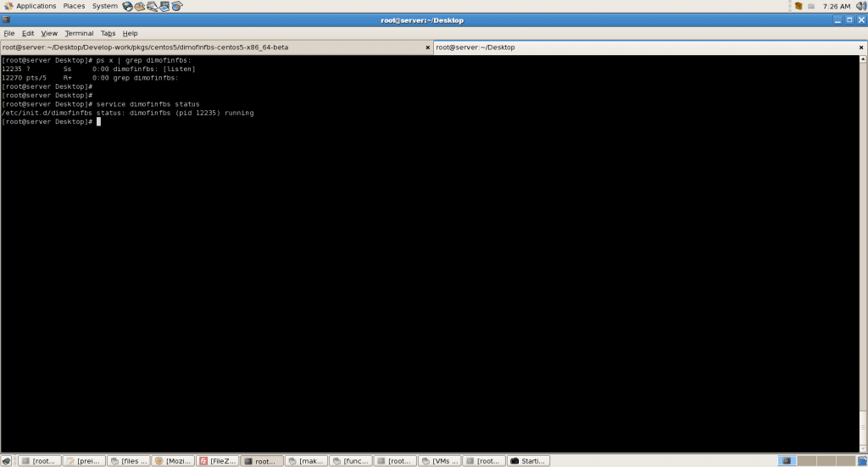
Task: Open the File menu
Action: click(x=8, y=33)
